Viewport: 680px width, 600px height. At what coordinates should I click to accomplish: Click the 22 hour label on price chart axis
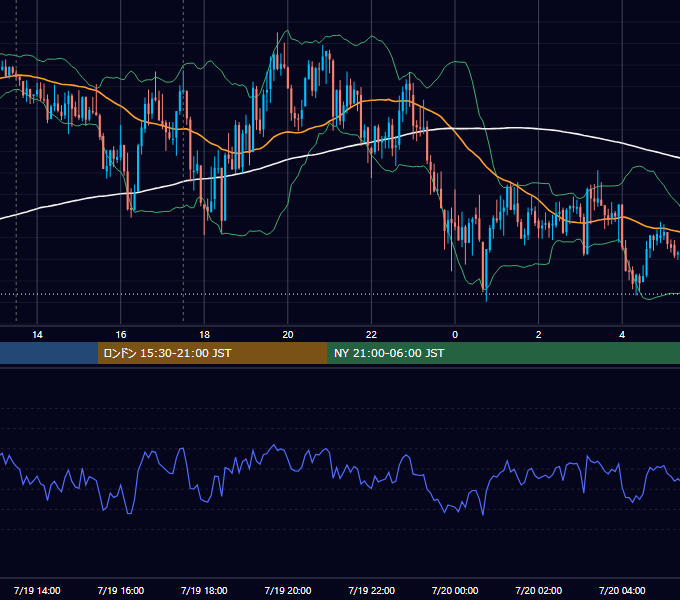pos(371,335)
